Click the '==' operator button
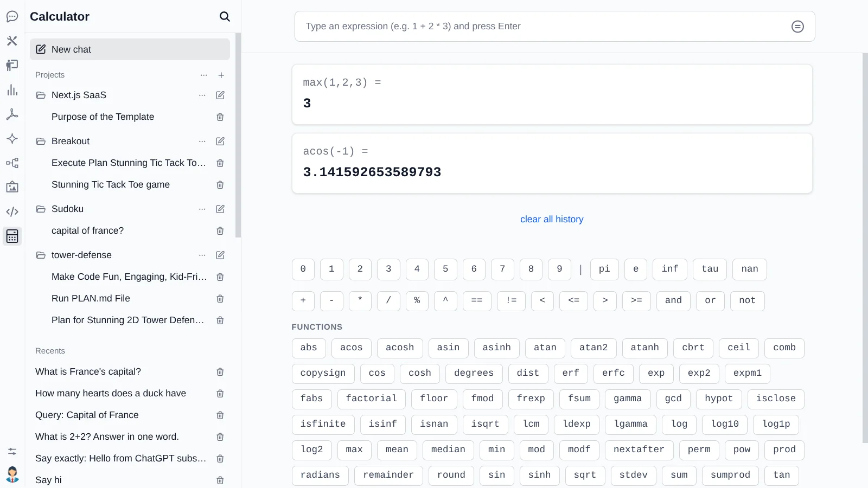This screenshot has height=488, width=868. coord(477,300)
